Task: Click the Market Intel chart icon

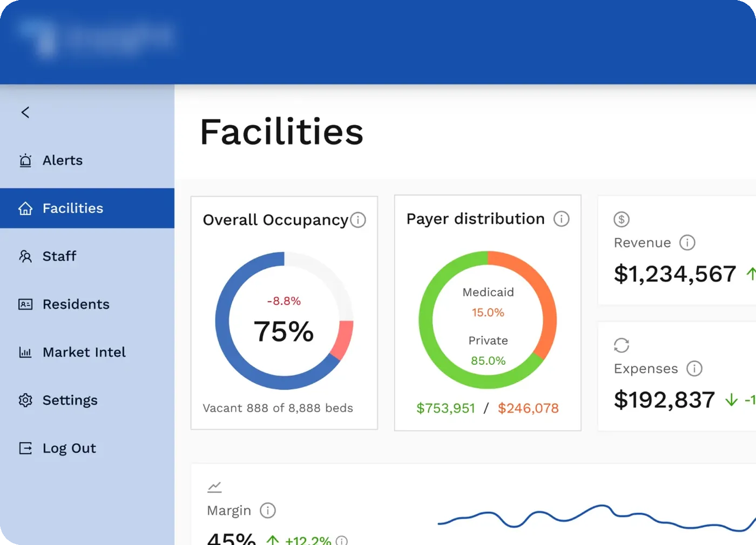Action: [x=25, y=352]
